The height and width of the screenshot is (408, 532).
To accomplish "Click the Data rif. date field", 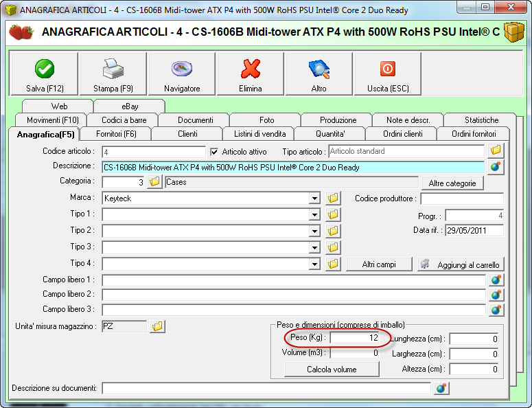I will [x=474, y=231].
